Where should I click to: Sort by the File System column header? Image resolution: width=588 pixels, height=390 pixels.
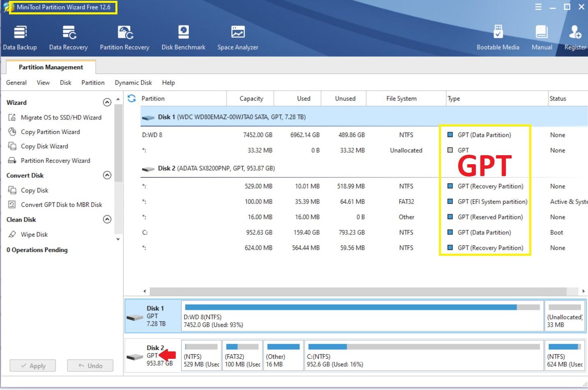click(x=406, y=99)
